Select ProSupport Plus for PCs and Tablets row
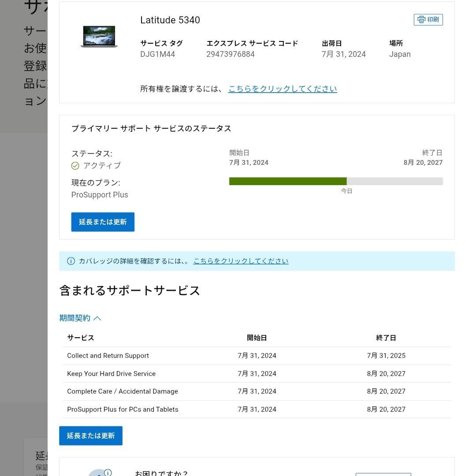Viewport: 476px width, 476px height. point(257,409)
